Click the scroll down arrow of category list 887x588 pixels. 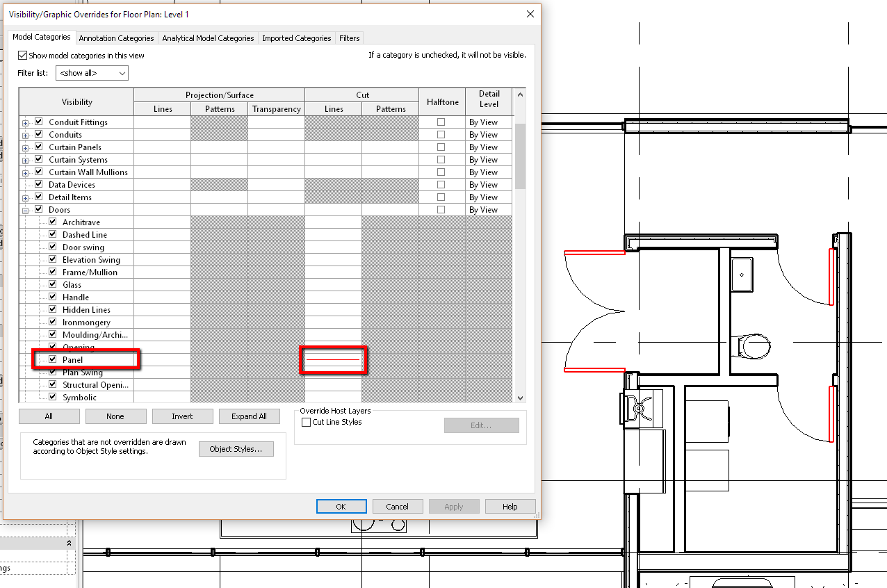coord(520,398)
